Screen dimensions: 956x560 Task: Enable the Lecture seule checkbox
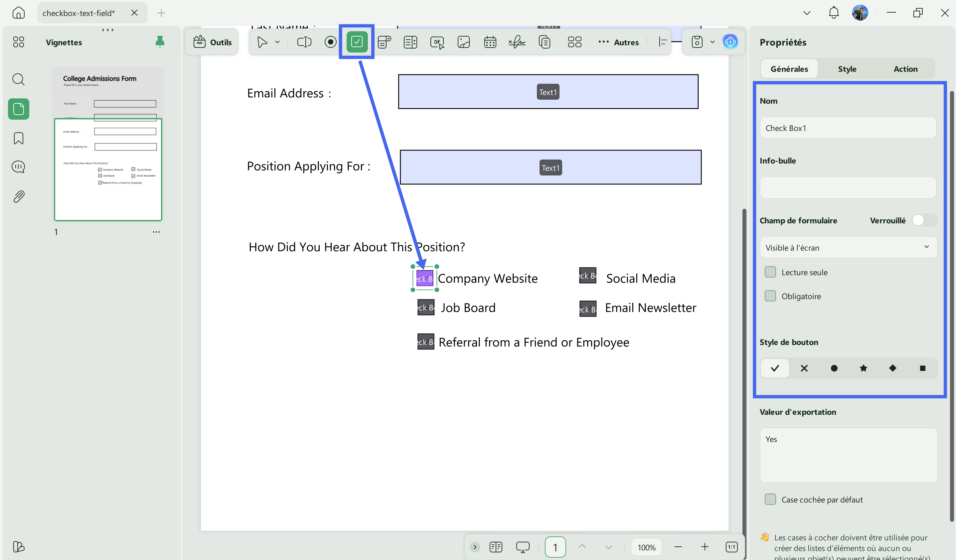[x=770, y=272]
